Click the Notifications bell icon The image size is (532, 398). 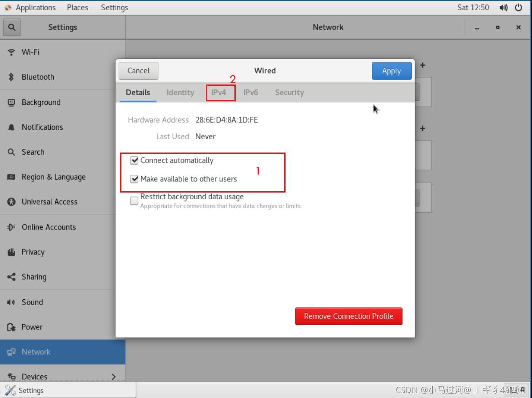11,127
